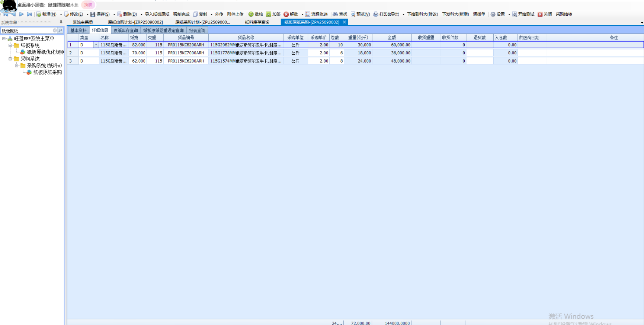644x325 pixels.
Task: Open the dropdown arrow beside 打印&导出
Action: pyautogui.click(x=403, y=14)
